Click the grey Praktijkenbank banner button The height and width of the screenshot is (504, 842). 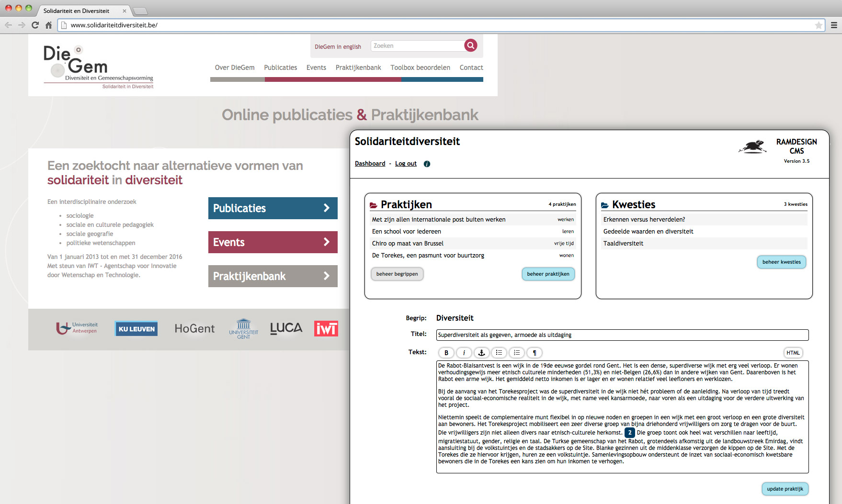(x=273, y=276)
